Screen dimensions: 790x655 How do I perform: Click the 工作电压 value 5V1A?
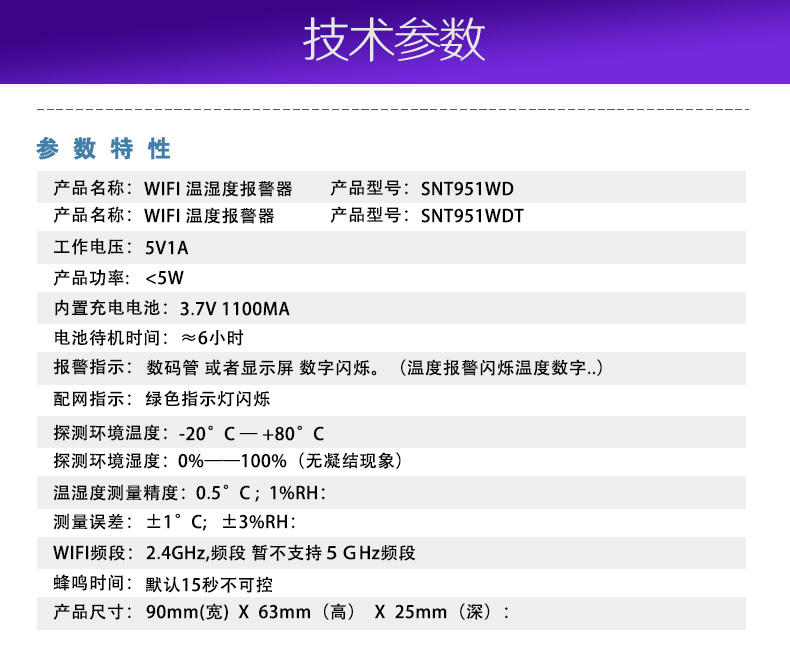pyautogui.click(x=167, y=248)
